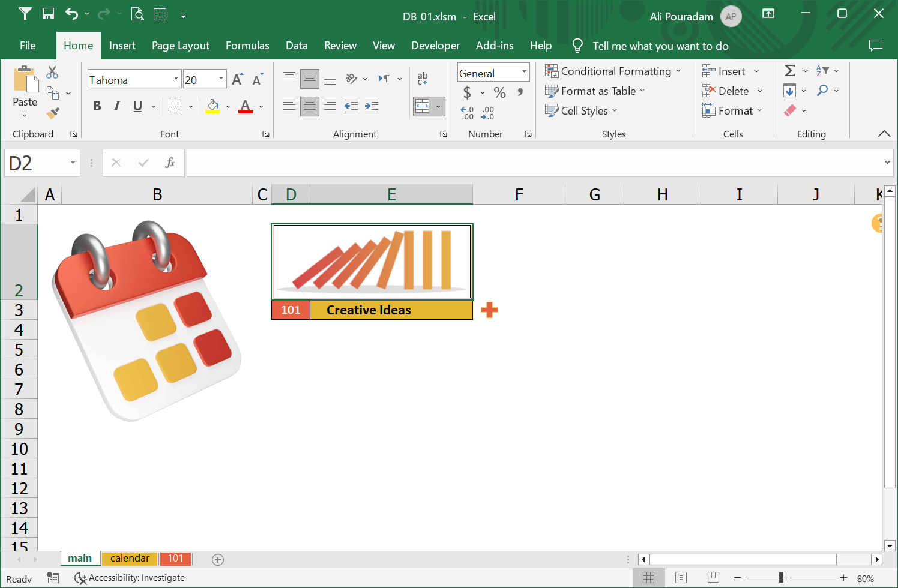
Task: Click the Name Box showing D2
Action: point(36,163)
